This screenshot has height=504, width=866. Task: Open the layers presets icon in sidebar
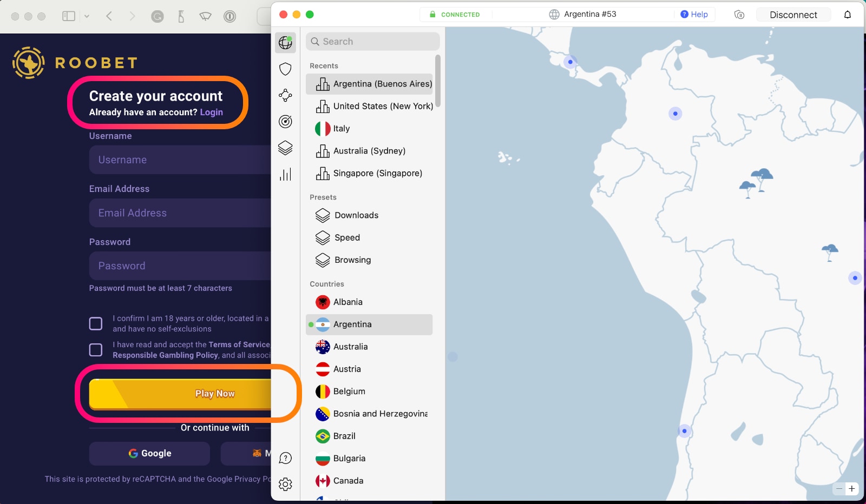[x=285, y=148]
